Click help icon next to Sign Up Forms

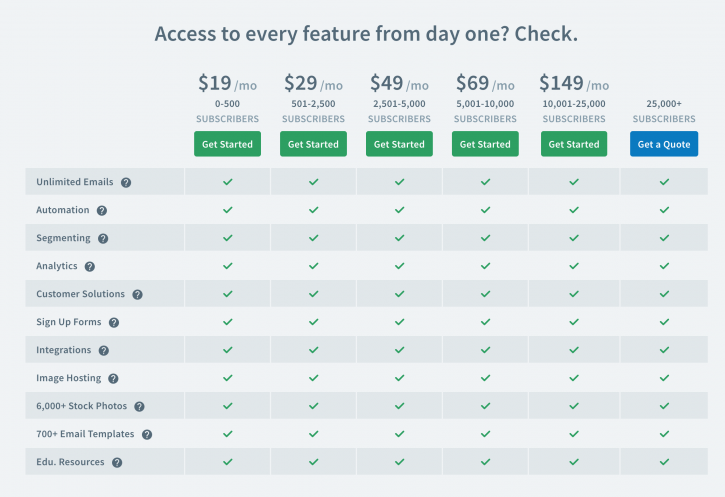tap(114, 323)
